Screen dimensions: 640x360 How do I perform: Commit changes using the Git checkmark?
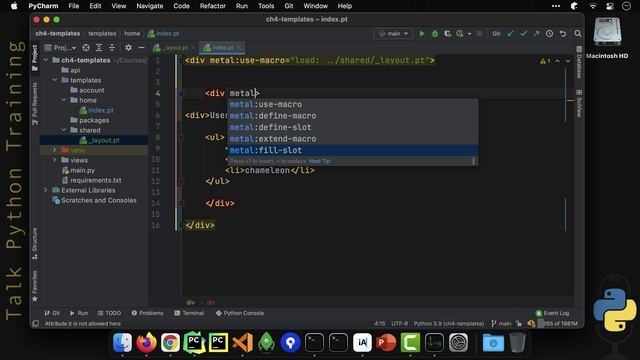point(523,34)
